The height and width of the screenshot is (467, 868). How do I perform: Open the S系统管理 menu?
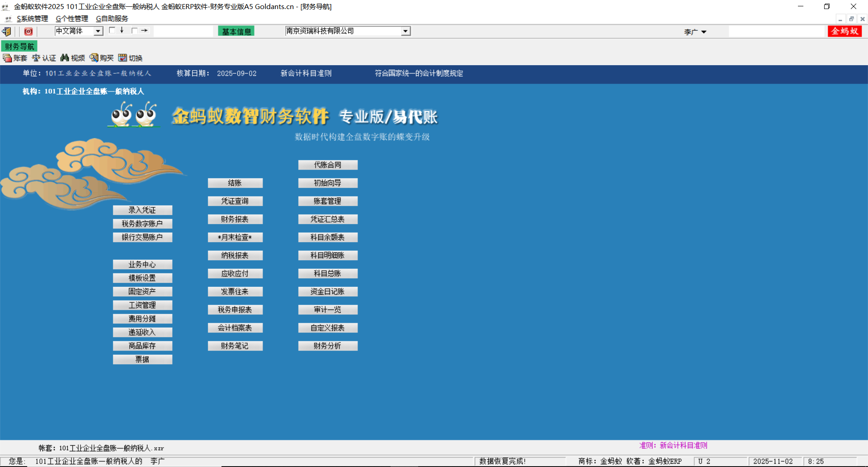click(31, 19)
